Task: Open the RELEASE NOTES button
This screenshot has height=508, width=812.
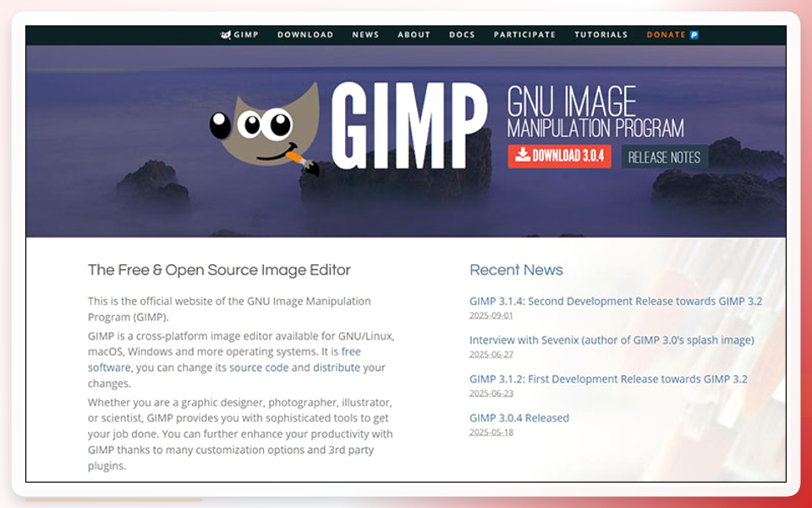Action: pos(665,157)
